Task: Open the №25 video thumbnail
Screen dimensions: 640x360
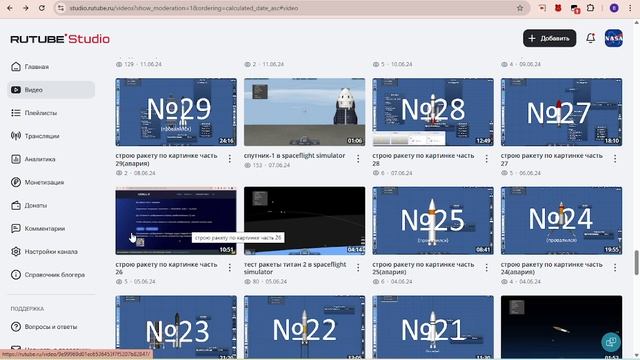Action: [x=433, y=221]
